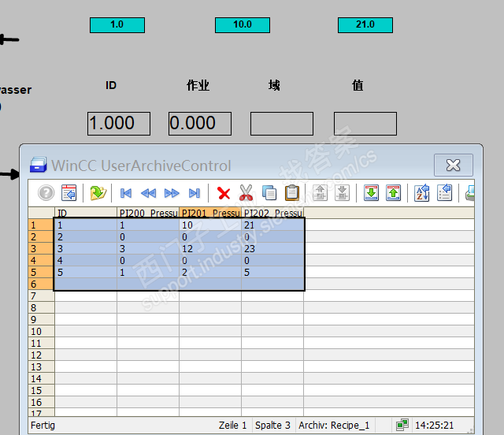Click cell with value 12 in row 3

click(x=210, y=249)
